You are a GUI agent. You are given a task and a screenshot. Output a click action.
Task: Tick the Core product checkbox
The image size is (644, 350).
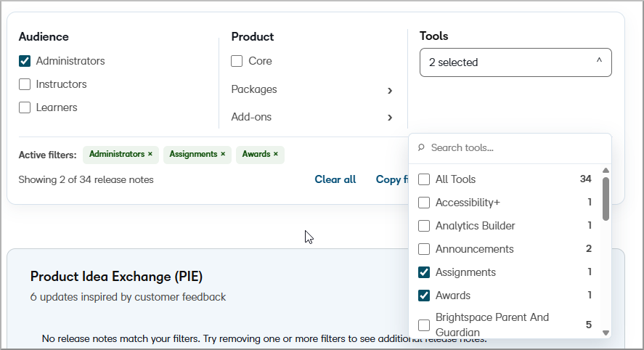[x=237, y=61]
